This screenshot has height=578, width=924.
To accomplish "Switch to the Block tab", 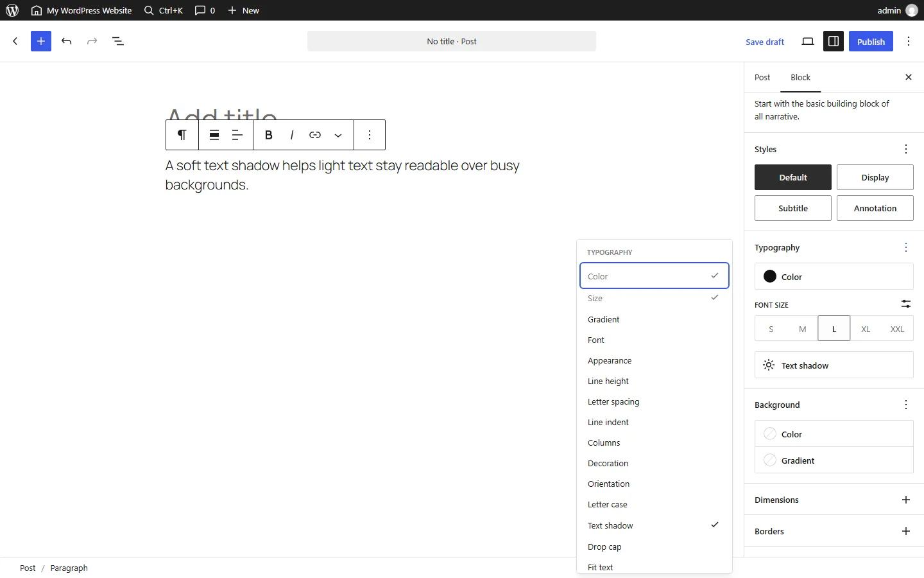I will click(800, 77).
